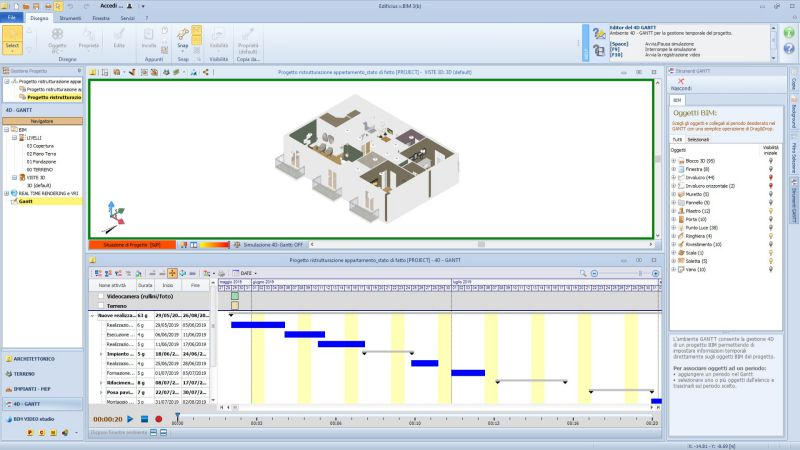Click the first tile-windows icon in bottom bar
The image size is (800, 450).
pos(154,433)
